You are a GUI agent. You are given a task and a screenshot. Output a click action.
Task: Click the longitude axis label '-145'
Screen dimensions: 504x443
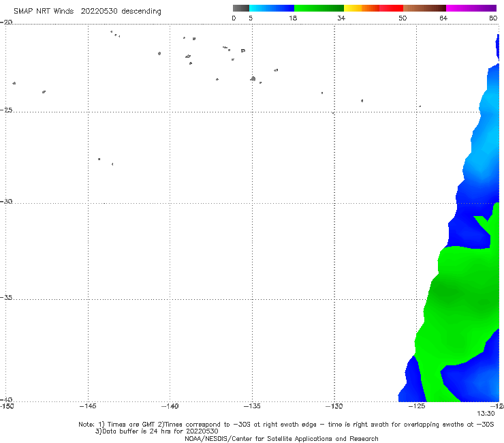point(88,406)
